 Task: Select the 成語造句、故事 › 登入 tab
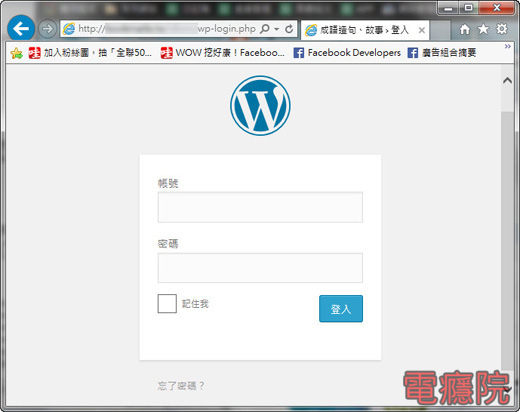tap(365, 30)
